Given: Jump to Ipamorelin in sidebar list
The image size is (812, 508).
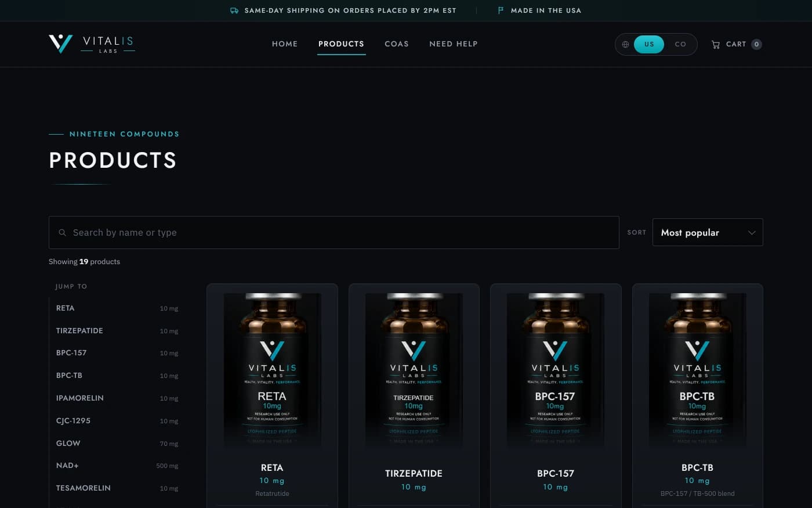Looking at the screenshot, I should pos(117,398).
